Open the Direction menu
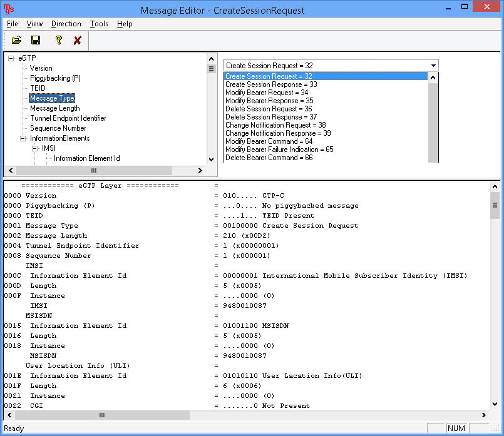The image size is (504, 436). coord(66,24)
